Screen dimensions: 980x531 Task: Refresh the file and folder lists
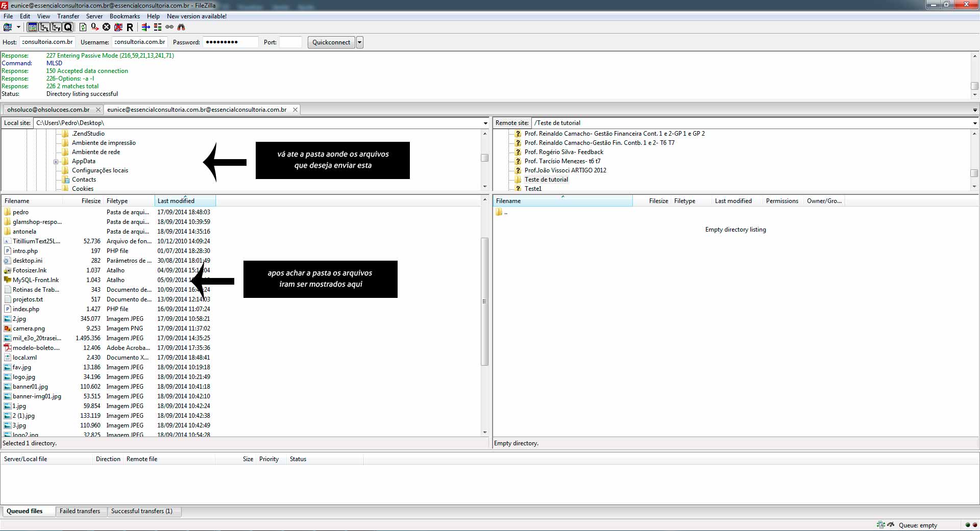tap(83, 27)
